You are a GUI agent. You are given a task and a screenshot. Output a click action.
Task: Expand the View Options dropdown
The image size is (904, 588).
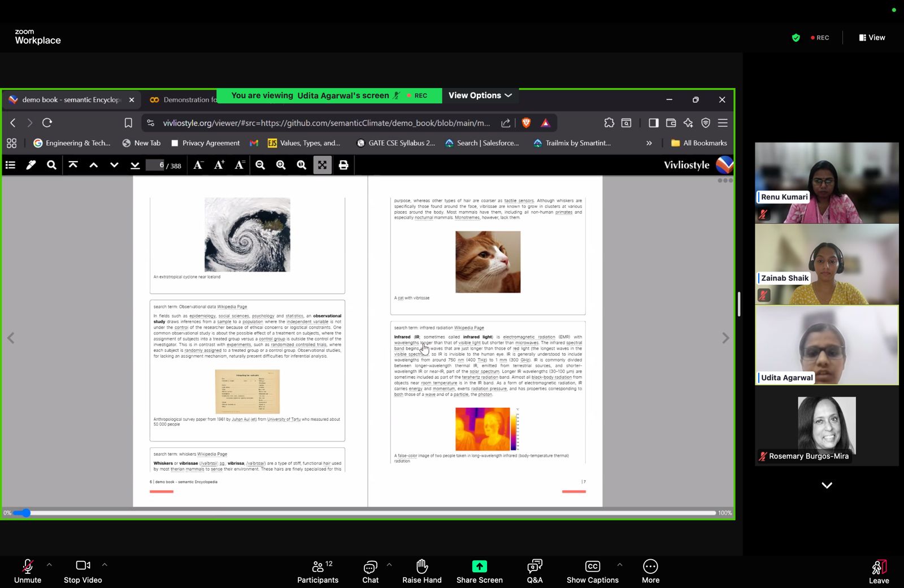(x=480, y=95)
